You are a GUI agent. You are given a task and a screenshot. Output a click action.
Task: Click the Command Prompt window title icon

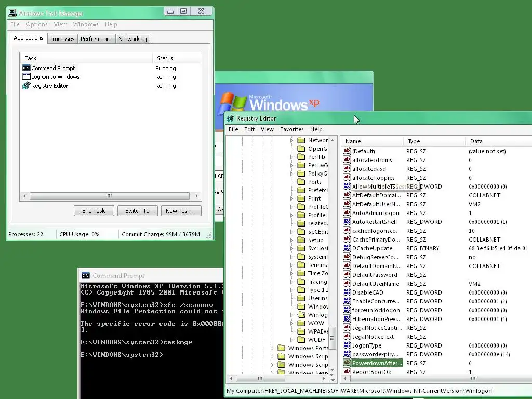[86, 275]
